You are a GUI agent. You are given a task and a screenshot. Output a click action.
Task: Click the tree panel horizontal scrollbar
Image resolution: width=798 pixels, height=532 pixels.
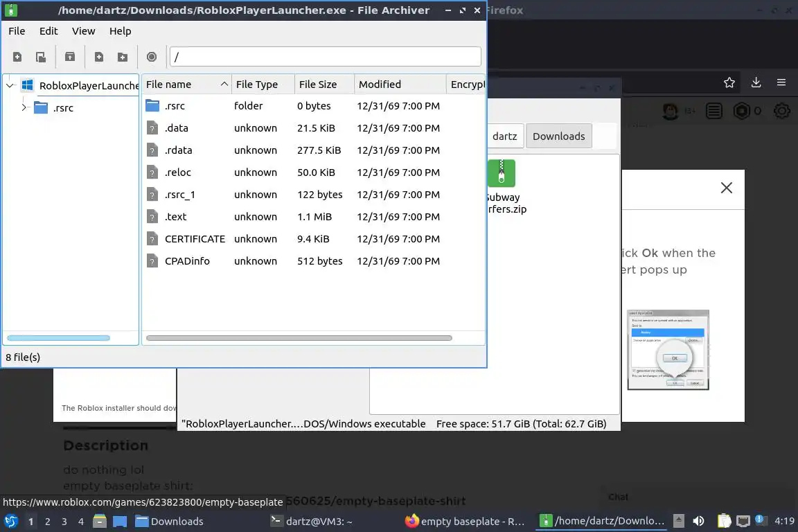58,338
